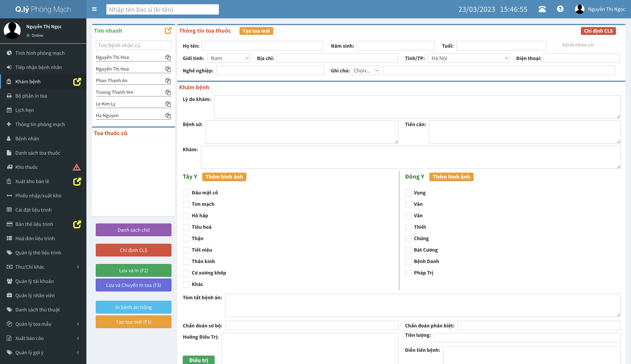Image resolution: width=631 pixels, height=364 pixels.
Task: Click Thêm hình ảnh under Tây Y
Action: pos(224,177)
